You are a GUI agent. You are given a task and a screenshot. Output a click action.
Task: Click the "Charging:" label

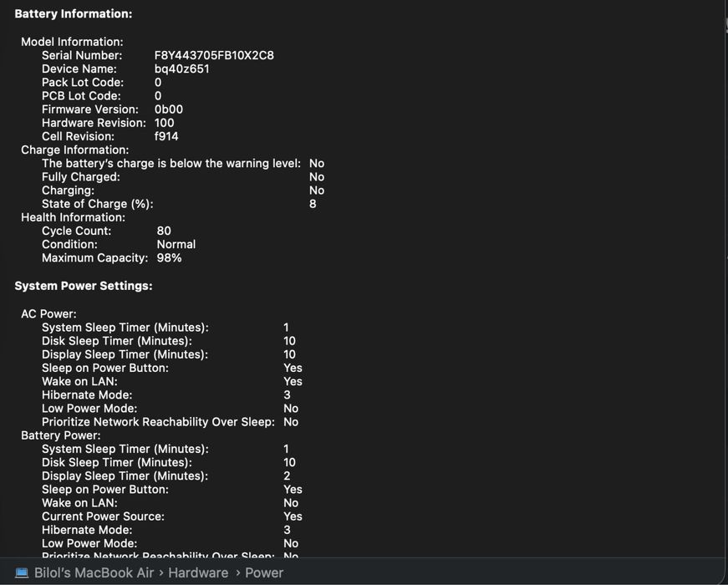click(68, 190)
